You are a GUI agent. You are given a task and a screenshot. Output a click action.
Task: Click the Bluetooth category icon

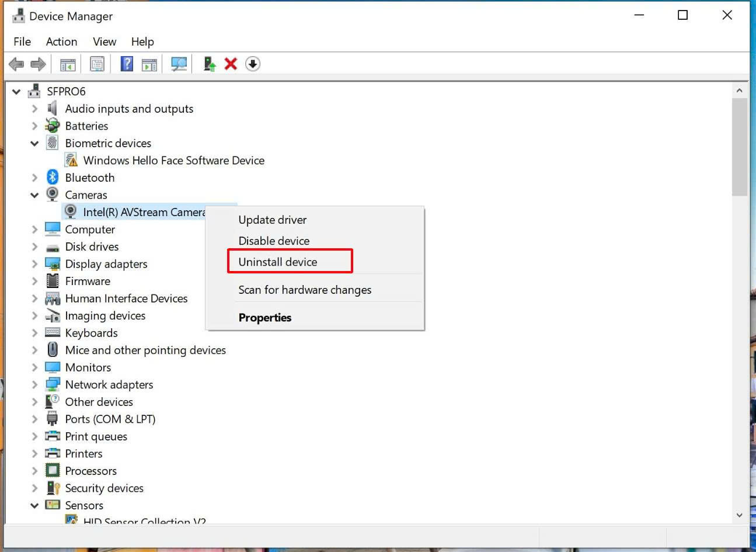click(x=53, y=177)
